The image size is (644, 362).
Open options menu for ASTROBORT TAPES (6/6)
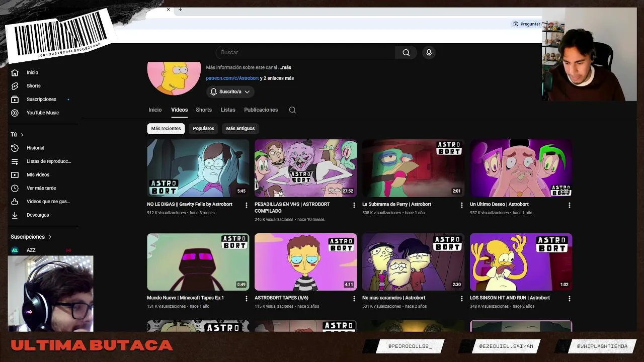[354, 299]
